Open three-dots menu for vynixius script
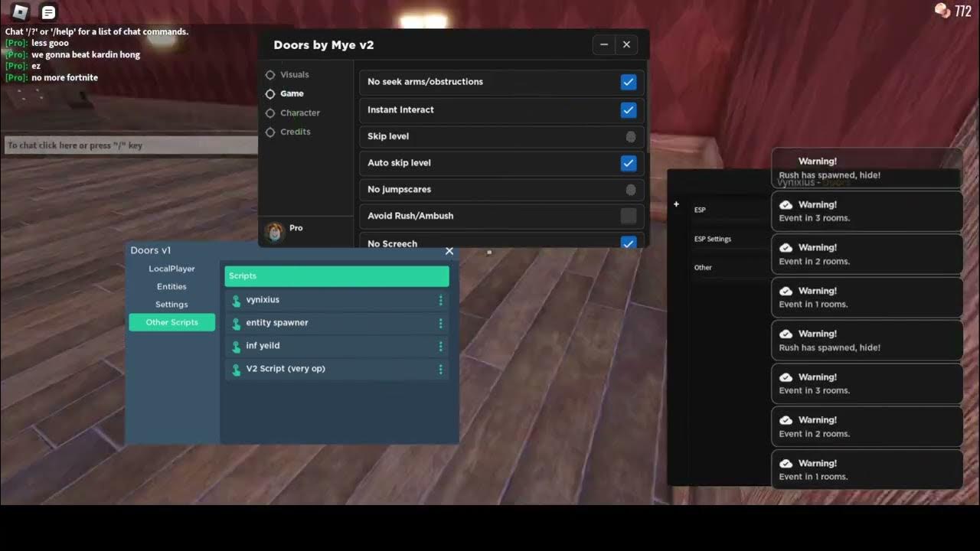 [x=440, y=300]
